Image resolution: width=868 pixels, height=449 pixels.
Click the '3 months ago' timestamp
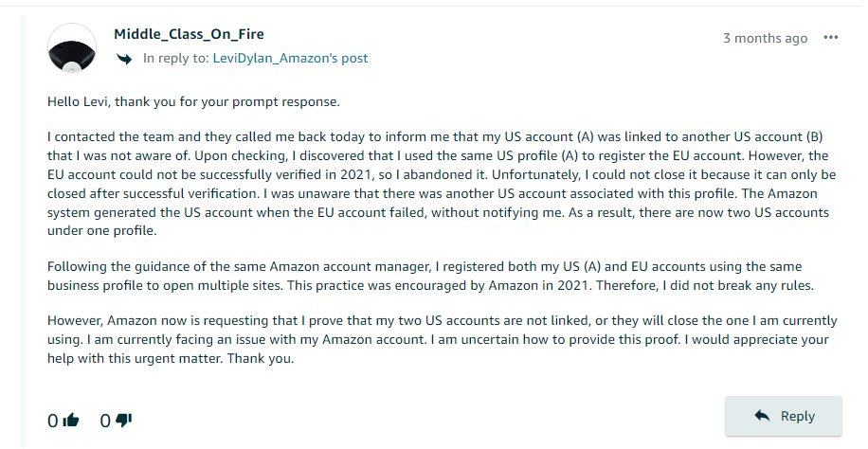(x=765, y=38)
